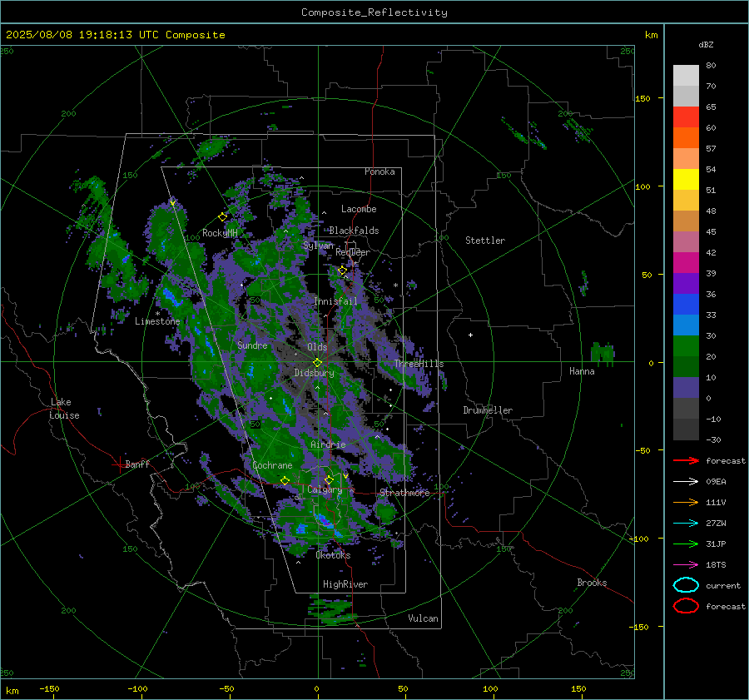Pick the magenta 39–42 dBZ color swatch
The height and width of the screenshot is (700, 749).
click(686, 262)
